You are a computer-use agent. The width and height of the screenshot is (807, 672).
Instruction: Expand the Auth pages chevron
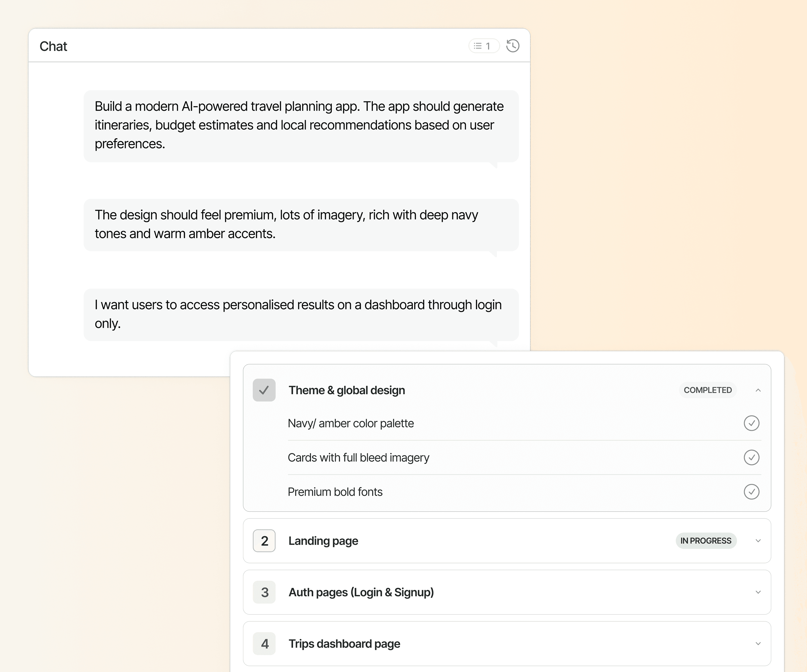[x=758, y=592]
